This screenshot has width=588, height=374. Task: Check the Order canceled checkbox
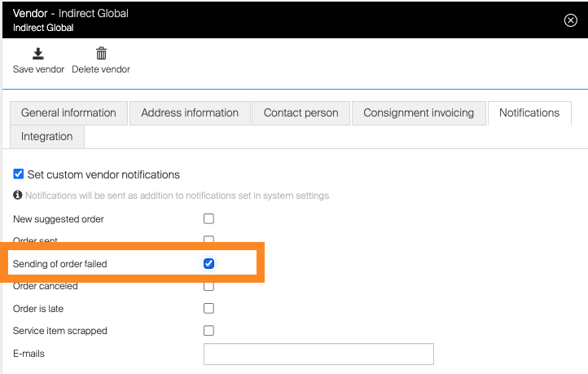[x=208, y=286]
